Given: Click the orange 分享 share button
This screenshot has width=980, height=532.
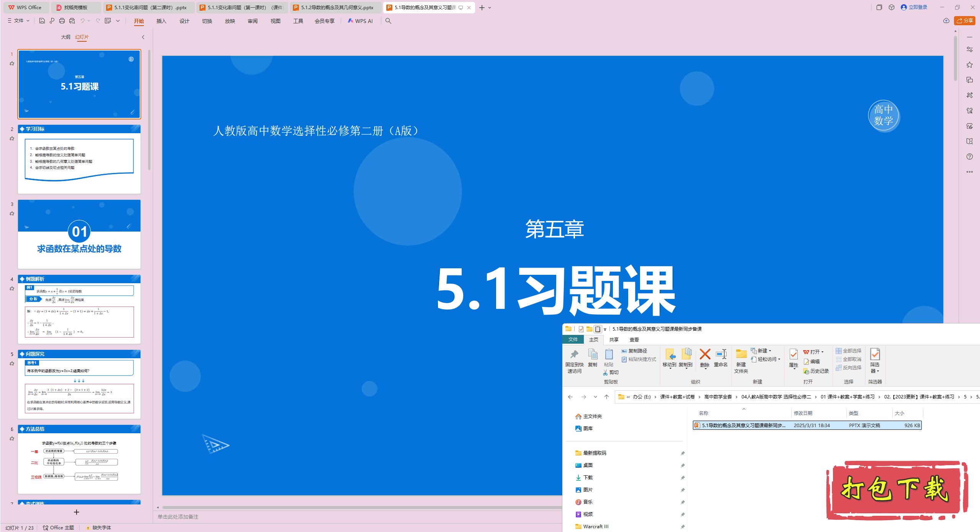Looking at the screenshot, I should tap(965, 21).
